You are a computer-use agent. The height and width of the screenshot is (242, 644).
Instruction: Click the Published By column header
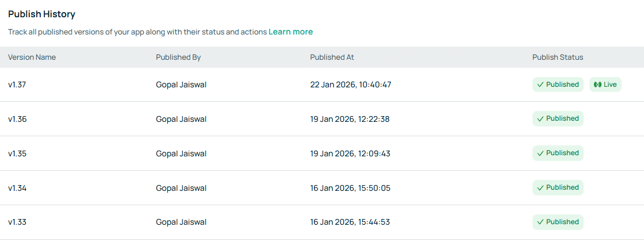click(x=178, y=57)
